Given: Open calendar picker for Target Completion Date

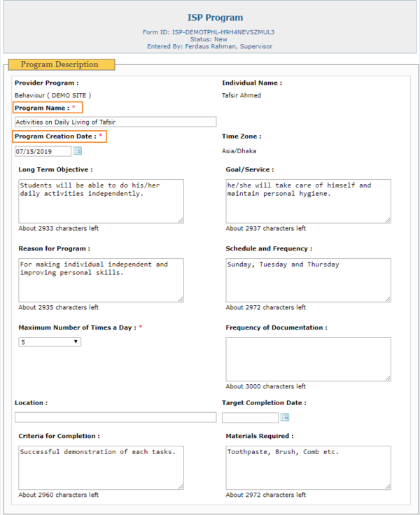Looking at the screenshot, I should 284,418.
